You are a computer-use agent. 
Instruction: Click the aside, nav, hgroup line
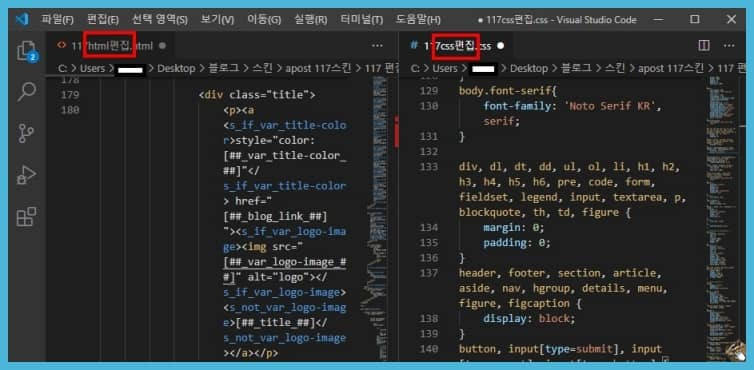563,288
